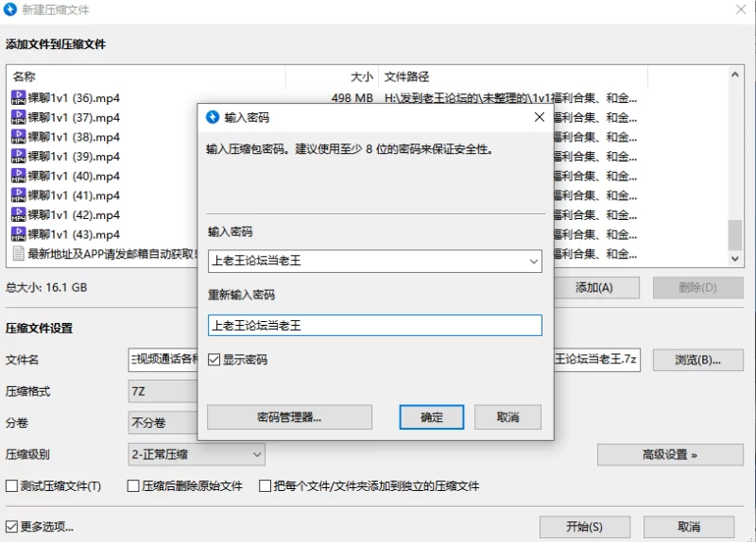Click the app logo in 新建压缩文件 title bar

9,9
